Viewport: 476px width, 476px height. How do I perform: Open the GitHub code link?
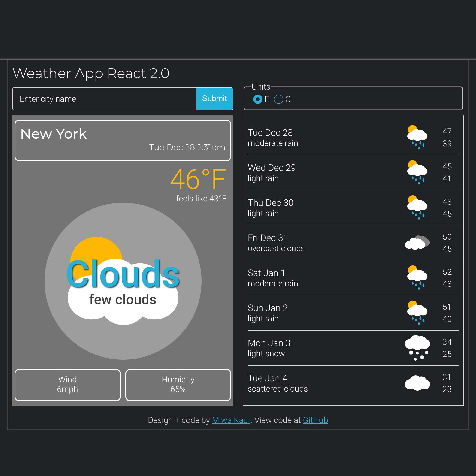click(x=315, y=420)
